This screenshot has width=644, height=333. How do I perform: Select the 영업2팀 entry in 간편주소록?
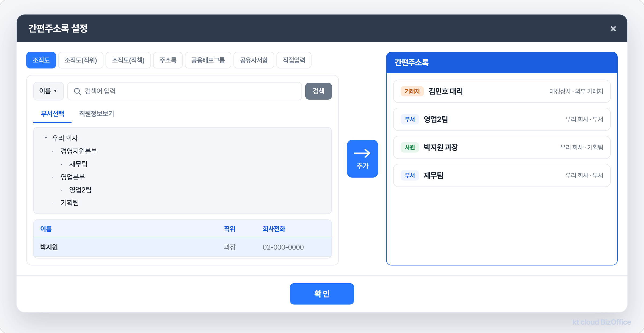[502, 119]
